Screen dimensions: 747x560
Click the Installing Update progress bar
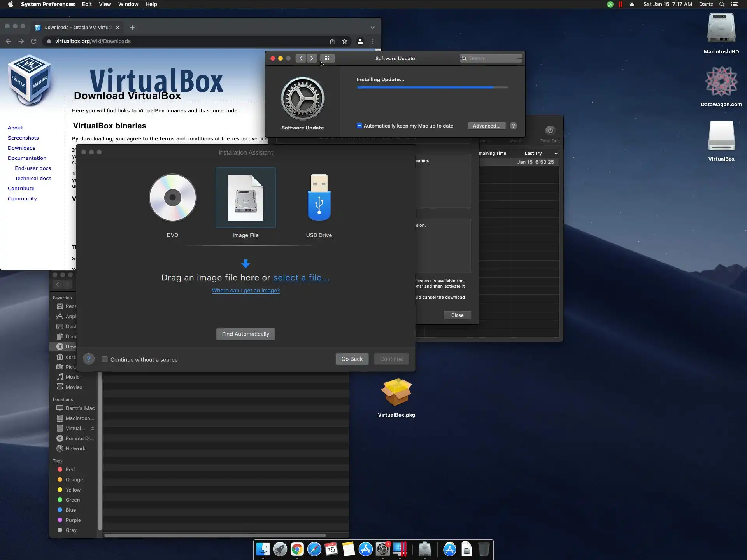tap(432, 87)
